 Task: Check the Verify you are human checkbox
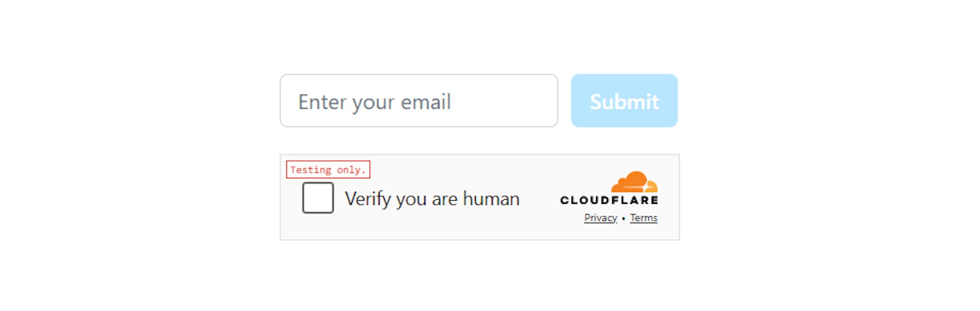point(317,198)
